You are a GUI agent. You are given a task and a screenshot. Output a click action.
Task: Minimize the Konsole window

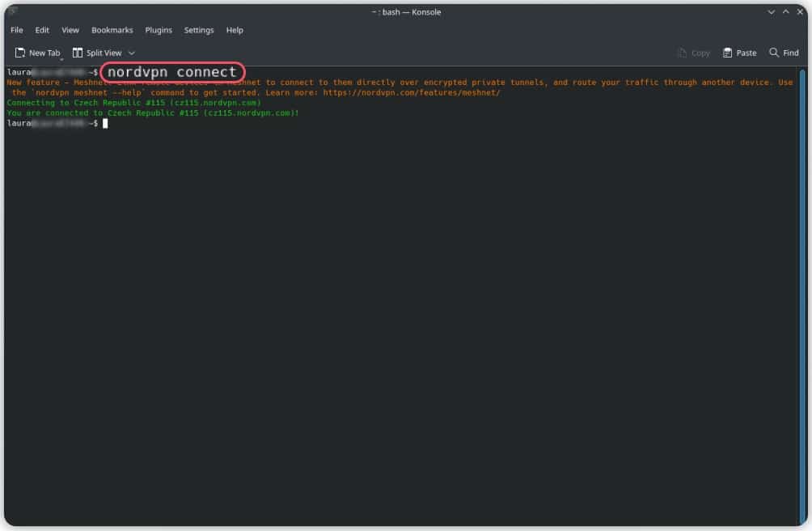point(771,12)
